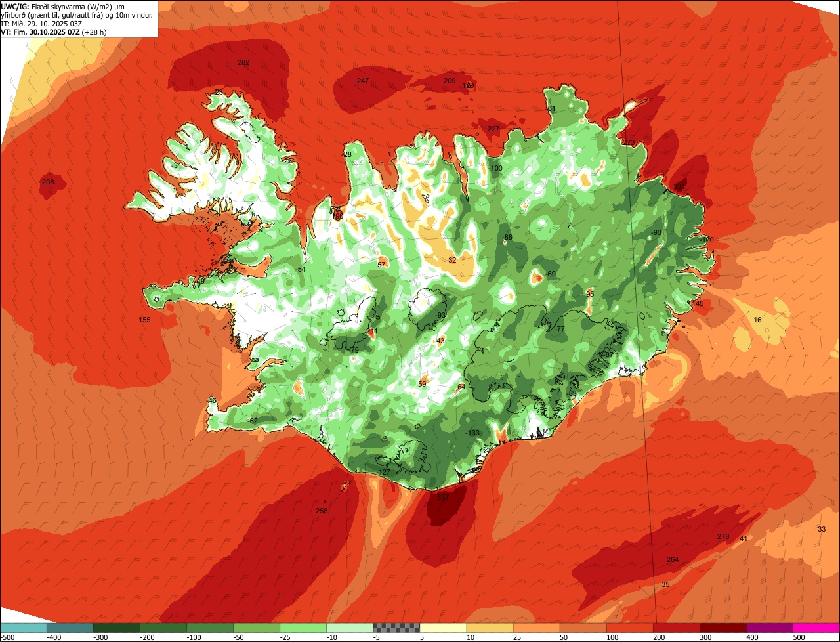Click the -69 value label inland
Viewport: 840px width, 642px height.
[x=550, y=274]
